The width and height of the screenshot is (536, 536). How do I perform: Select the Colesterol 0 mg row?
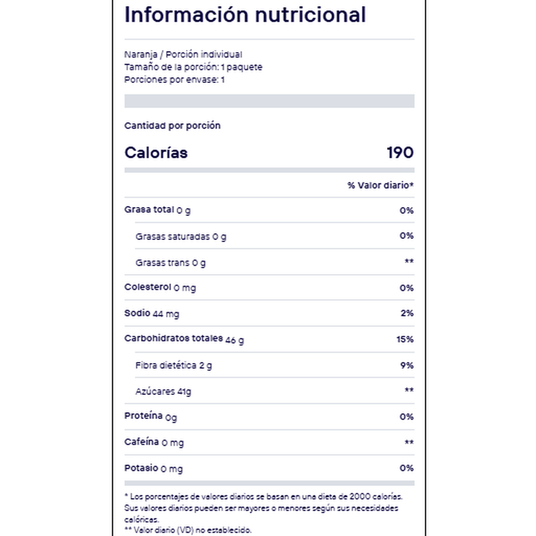[x=269, y=287]
